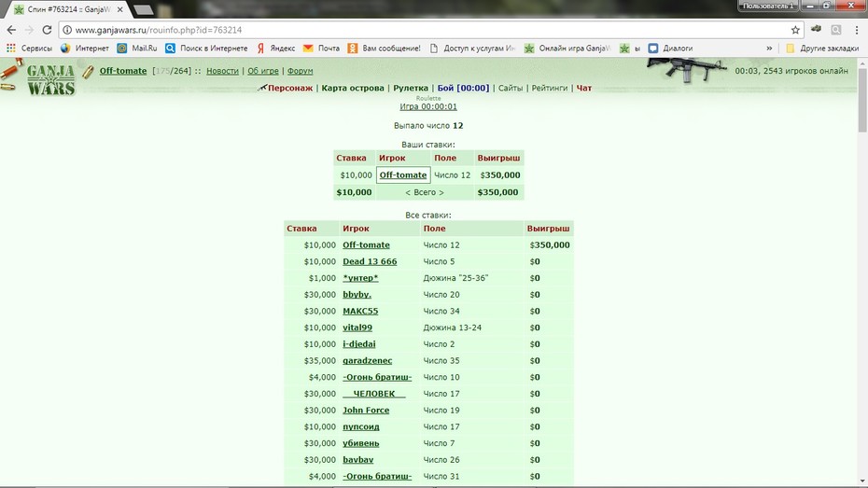This screenshot has height=488, width=868.
Task: Open the Форум link
Action: 300,71
